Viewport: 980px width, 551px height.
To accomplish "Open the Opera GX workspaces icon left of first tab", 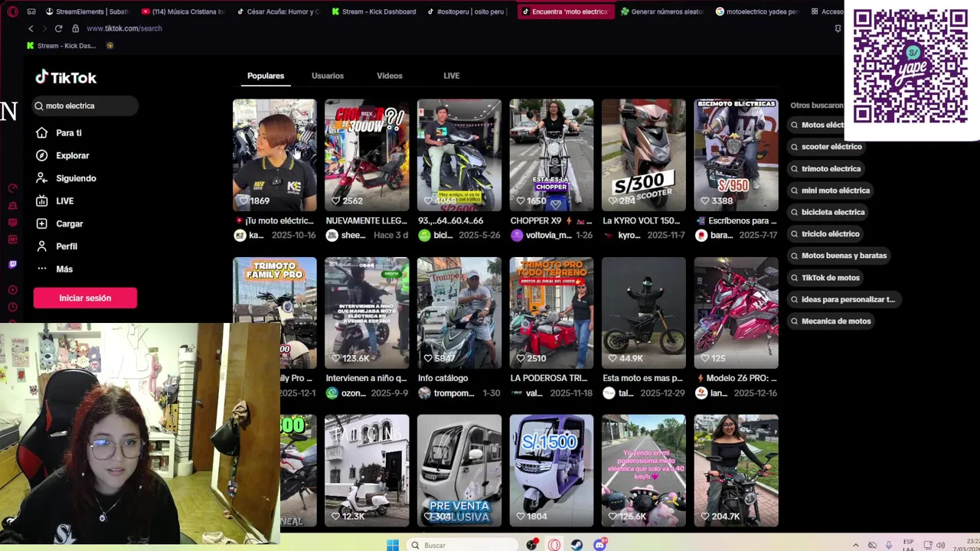I will click(31, 11).
